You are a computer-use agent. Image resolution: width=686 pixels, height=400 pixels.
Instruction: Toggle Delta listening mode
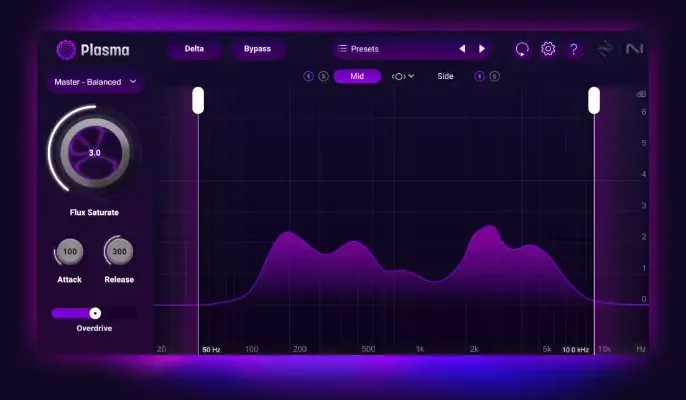(x=194, y=49)
